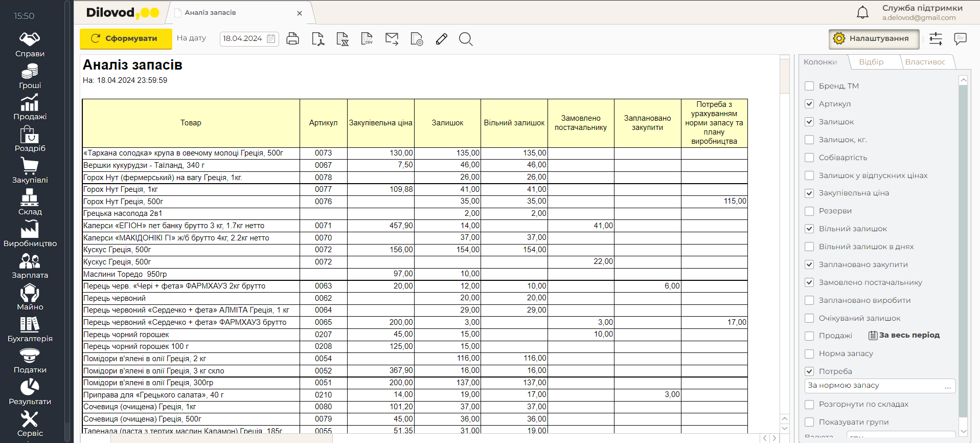Screen dimensions: 980x443
Task: Open the magnifier search tool
Action: point(465,39)
